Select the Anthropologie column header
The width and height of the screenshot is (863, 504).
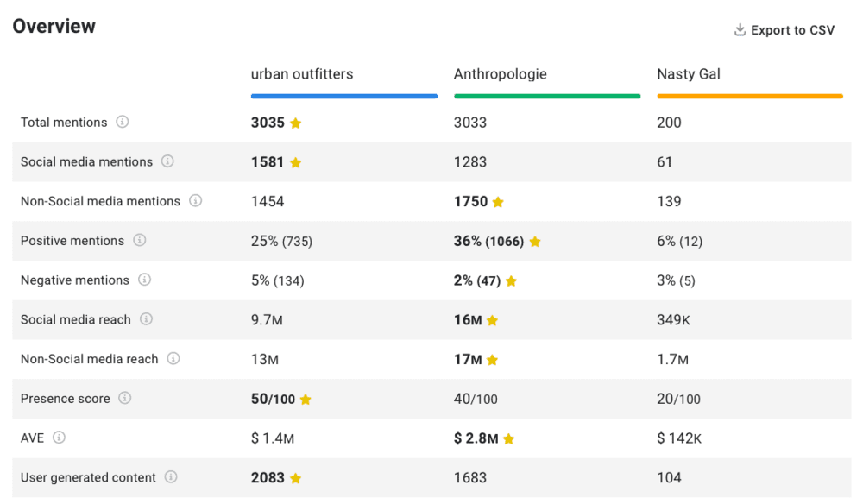(501, 74)
